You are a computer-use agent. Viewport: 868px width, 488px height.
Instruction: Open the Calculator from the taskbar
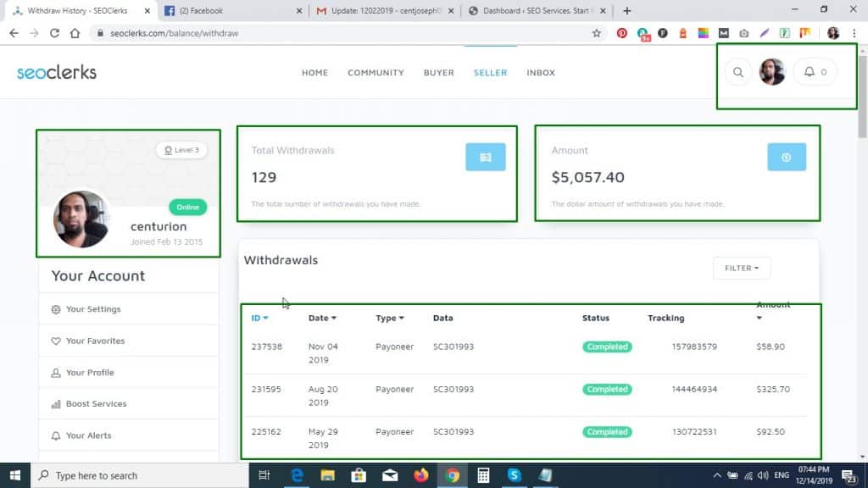(x=483, y=475)
